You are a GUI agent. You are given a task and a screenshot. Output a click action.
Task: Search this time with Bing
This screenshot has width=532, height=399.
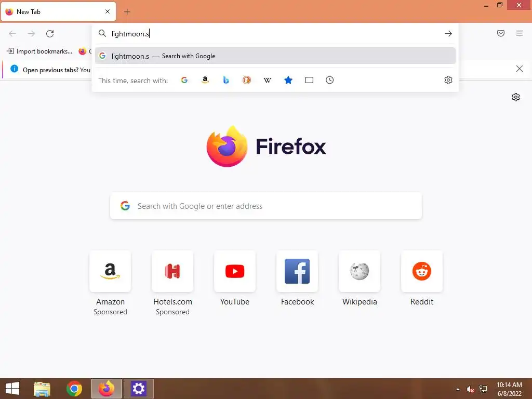(225, 80)
